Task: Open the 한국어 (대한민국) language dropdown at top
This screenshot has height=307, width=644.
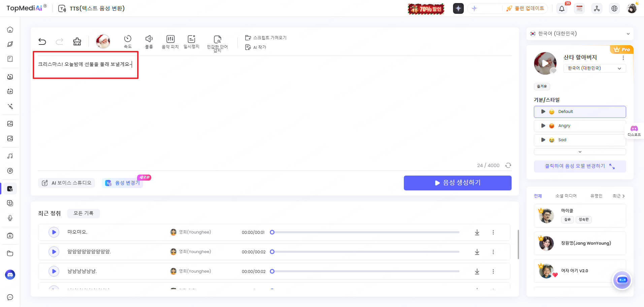Action: [580, 34]
